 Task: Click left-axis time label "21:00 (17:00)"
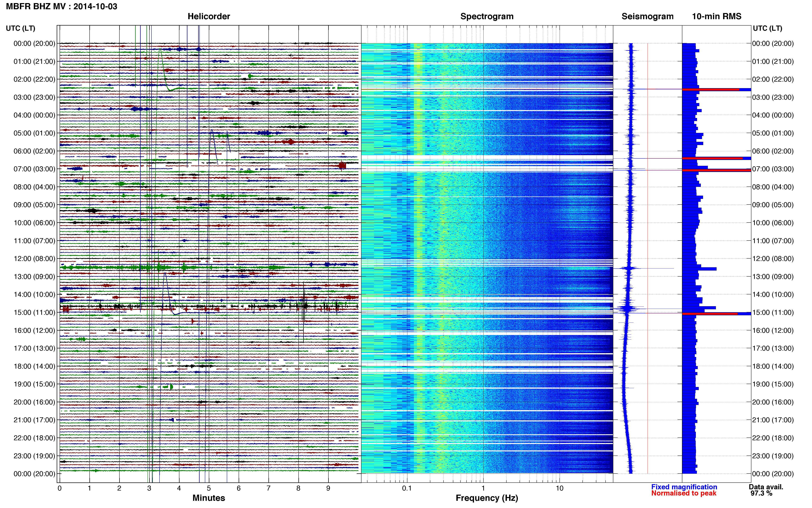[x=34, y=420]
